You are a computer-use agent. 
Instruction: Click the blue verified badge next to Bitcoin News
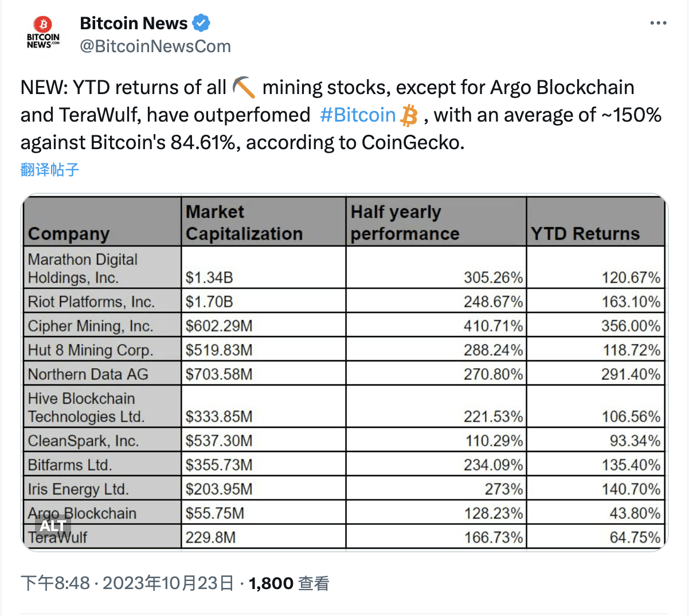tap(201, 22)
